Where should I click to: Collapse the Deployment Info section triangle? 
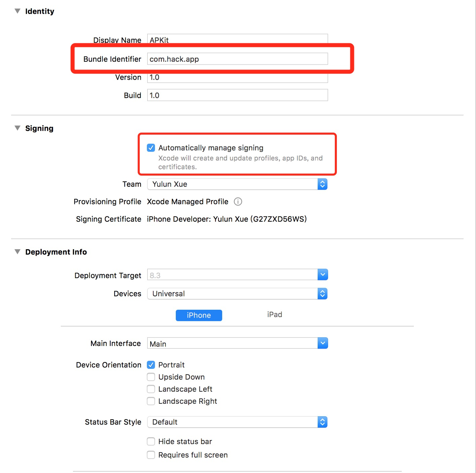(x=17, y=252)
